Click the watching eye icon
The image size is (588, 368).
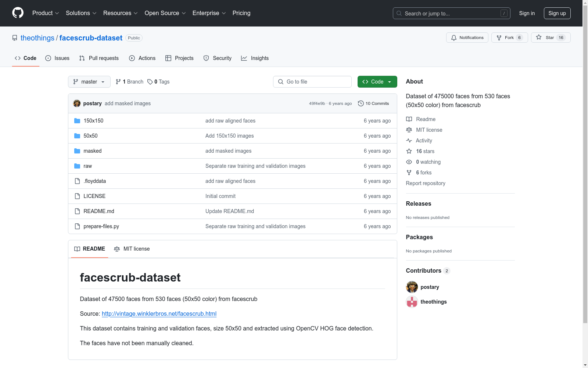tap(409, 162)
